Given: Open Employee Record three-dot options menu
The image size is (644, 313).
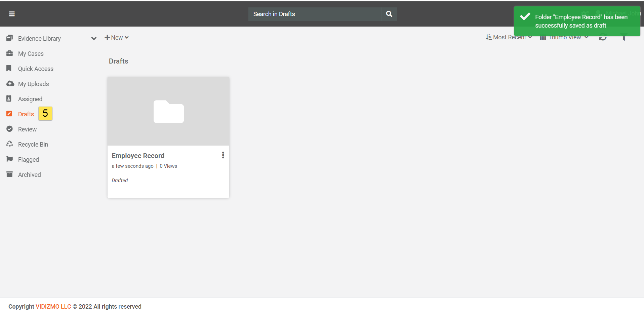Looking at the screenshot, I should tap(223, 155).
